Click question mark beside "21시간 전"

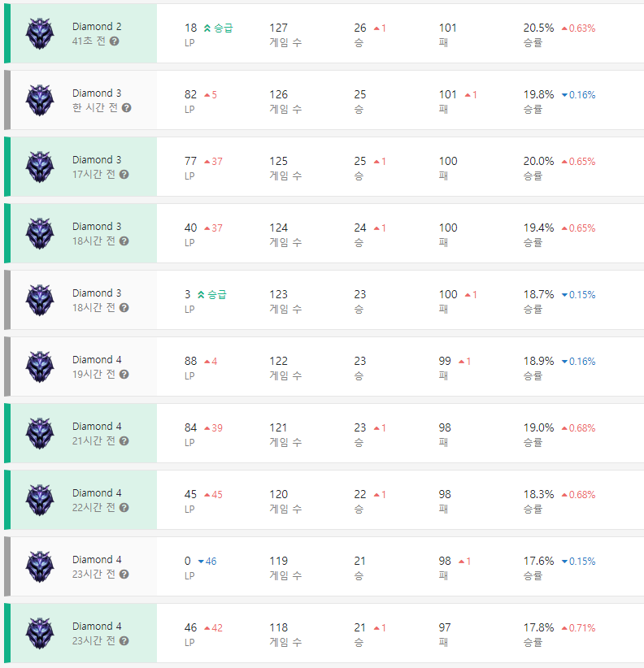tap(124, 440)
